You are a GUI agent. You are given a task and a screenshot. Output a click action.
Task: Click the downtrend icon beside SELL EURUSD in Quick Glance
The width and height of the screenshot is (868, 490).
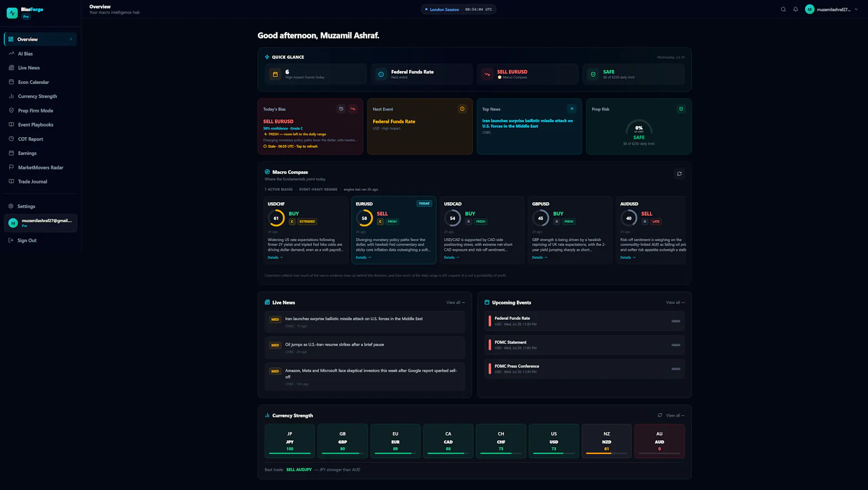pos(487,74)
